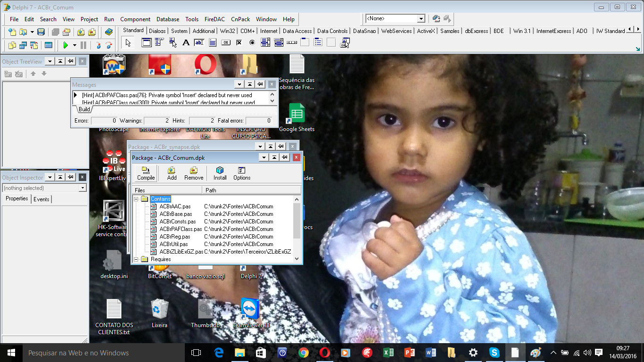
Task: Click the Pause toolbar icon
Action: [x=83, y=45]
